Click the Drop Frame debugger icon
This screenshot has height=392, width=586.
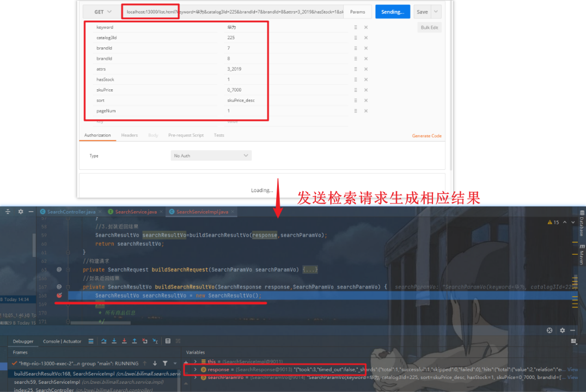[145, 341]
